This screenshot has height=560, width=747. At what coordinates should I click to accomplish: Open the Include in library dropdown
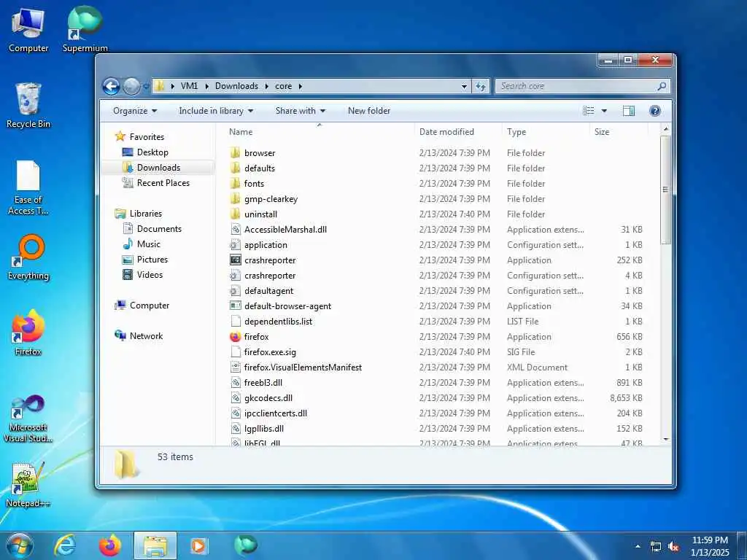point(216,111)
